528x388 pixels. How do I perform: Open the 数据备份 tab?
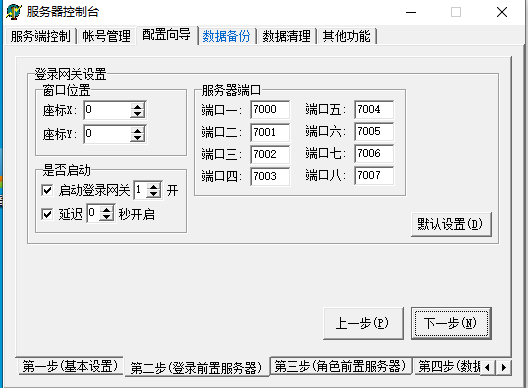click(226, 36)
